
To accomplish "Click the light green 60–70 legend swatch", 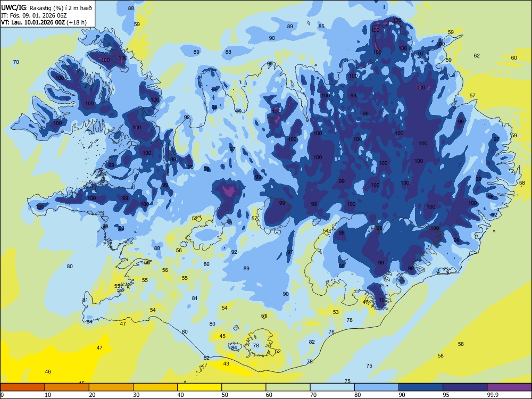I will [x=288, y=387].
